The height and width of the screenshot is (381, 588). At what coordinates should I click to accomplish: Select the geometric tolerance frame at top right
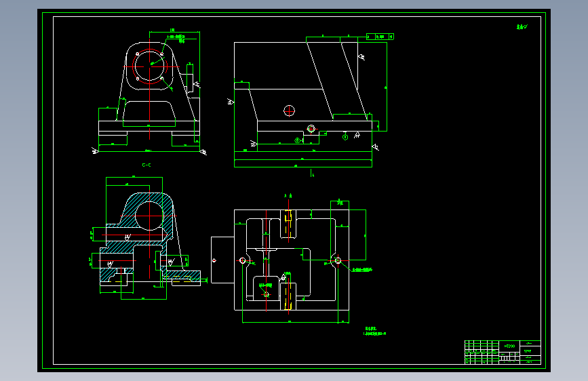(x=380, y=37)
